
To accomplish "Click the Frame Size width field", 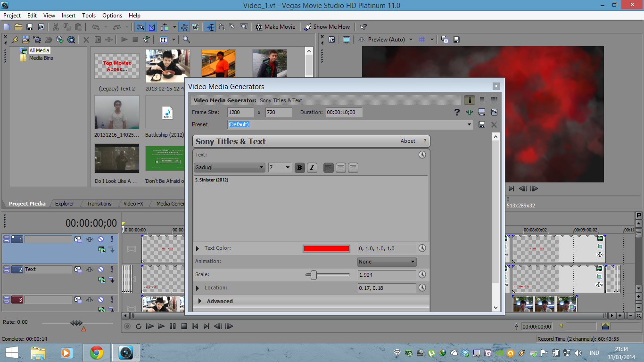I will (240, 113).
